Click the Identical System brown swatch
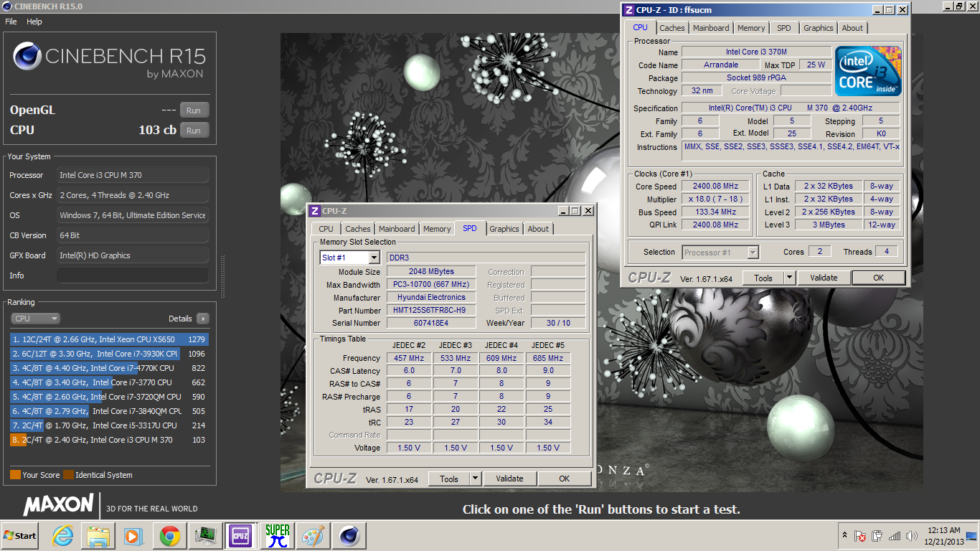The height and width of the screenshot is (551, 980). click(x=68, y=475)
